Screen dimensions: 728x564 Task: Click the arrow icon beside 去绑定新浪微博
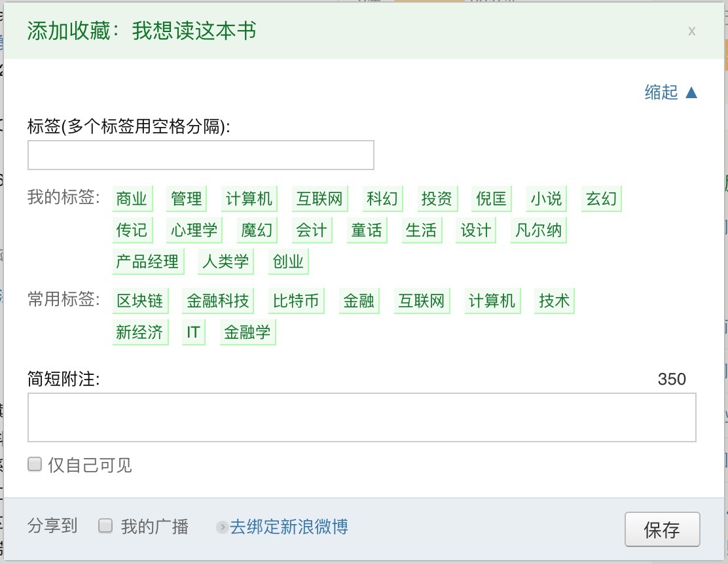point(222,527)
